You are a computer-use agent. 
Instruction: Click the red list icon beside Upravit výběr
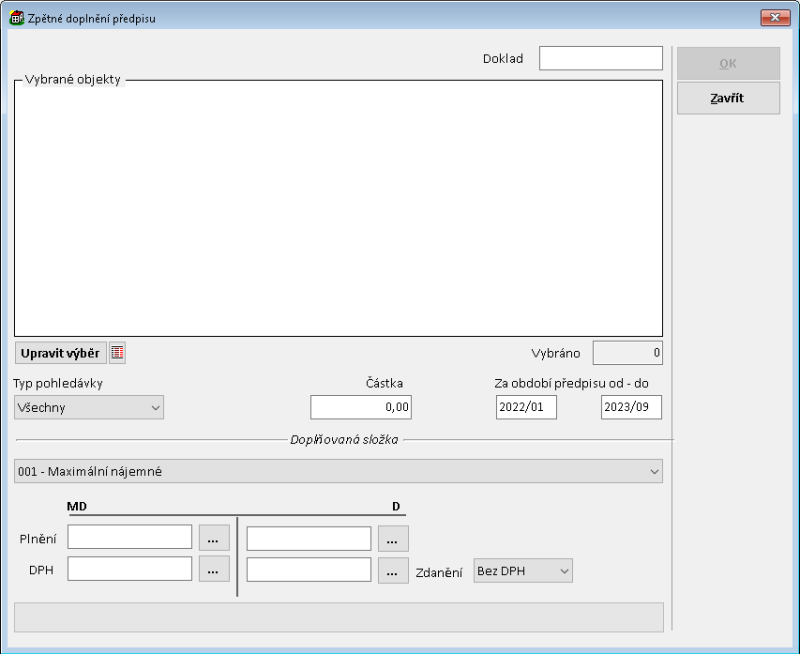[x=118, y=353]
